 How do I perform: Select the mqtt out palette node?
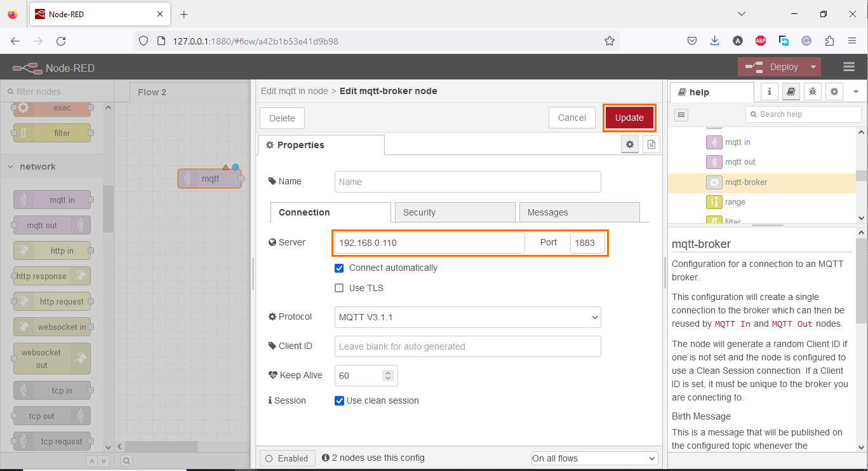(x=52, y=225)
